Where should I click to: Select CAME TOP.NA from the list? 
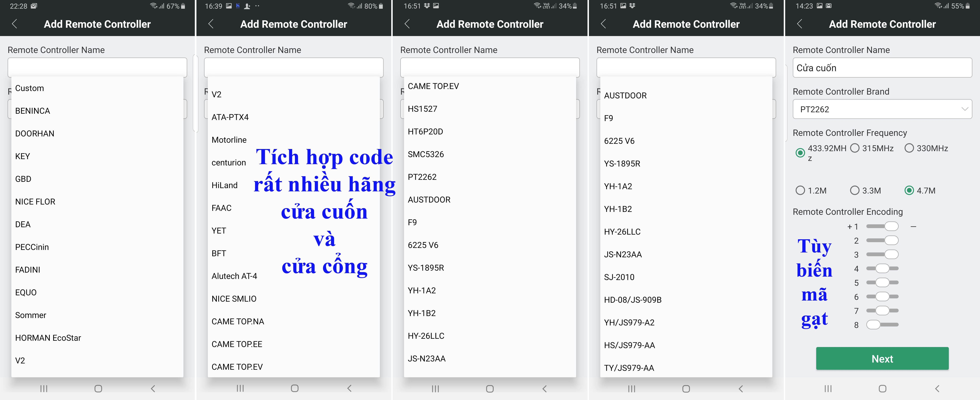[294, 322]
